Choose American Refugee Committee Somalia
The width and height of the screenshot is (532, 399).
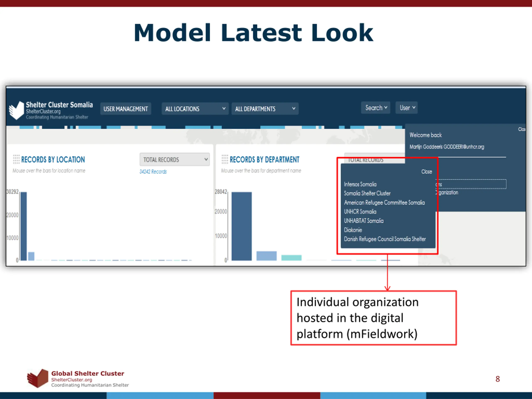pyautogui.click(x=384, y=202)
